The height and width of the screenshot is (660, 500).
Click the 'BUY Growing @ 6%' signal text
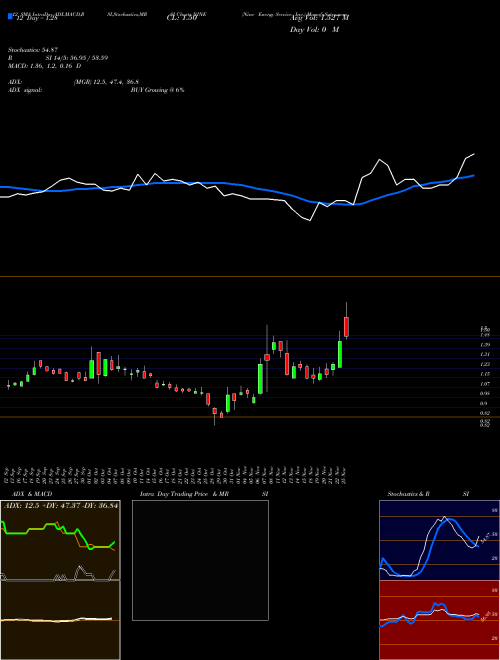(157, 90)
